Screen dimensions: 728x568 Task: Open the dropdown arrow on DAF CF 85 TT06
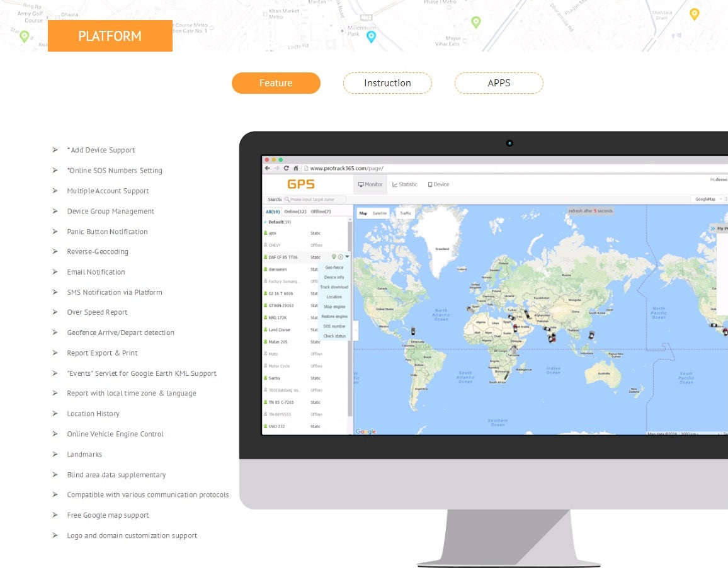click(x=348, y=256)
